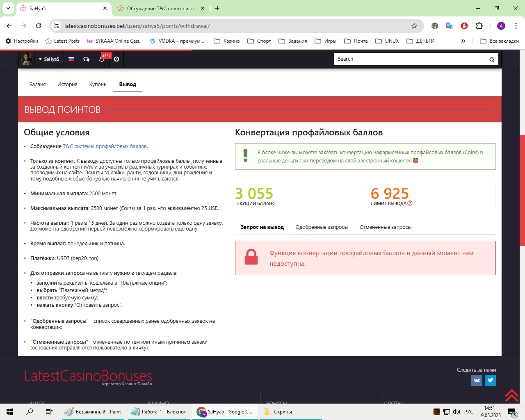Click the site Search input field
The width and height of the screenshot is (525, 420).
[410, 59]
